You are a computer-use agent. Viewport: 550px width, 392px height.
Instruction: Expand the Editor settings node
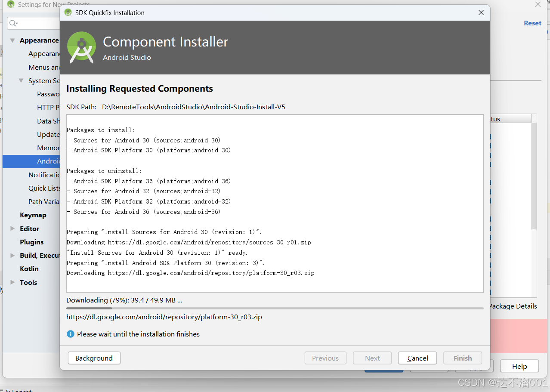point(12,228)
